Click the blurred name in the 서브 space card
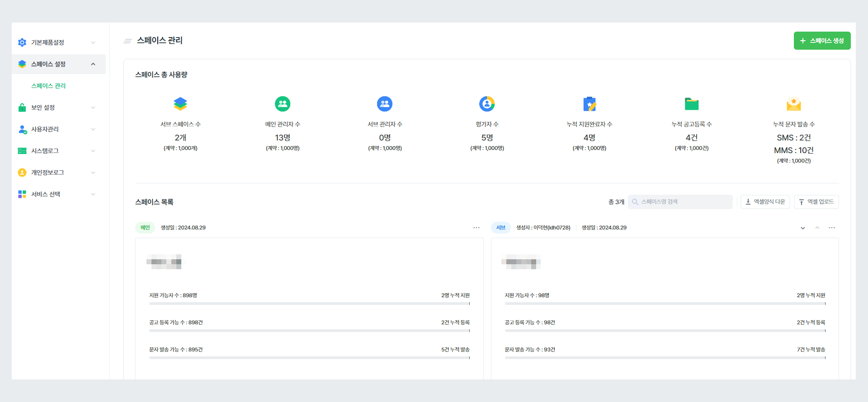 [x=521, y=262]
